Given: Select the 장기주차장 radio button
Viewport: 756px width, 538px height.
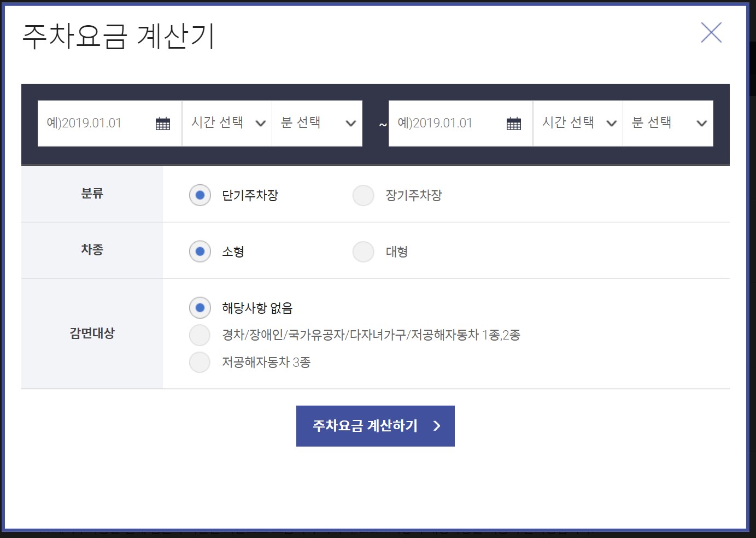Looking at the screenshot, I should [x=364, y=195].
